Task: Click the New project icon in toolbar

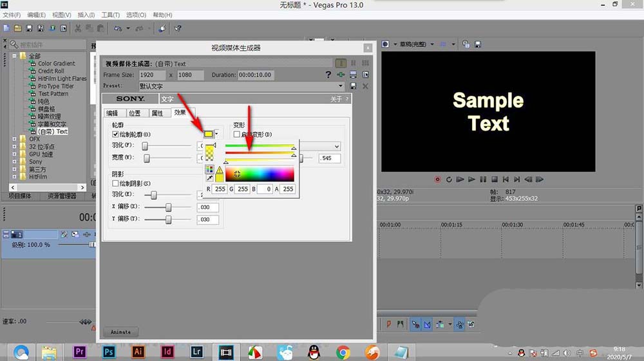Action: (6, 28)
